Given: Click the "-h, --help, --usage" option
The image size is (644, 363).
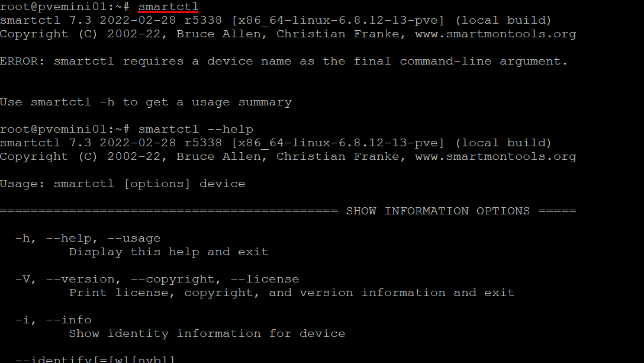Looking at the screenshot, I should click(88, 238).
